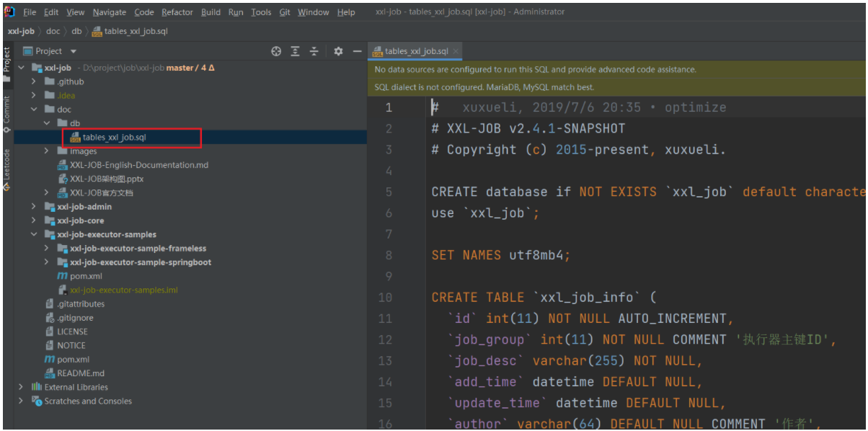Expand External Libraries node
The image size is (868, 431).
click(x=21, y=387)
